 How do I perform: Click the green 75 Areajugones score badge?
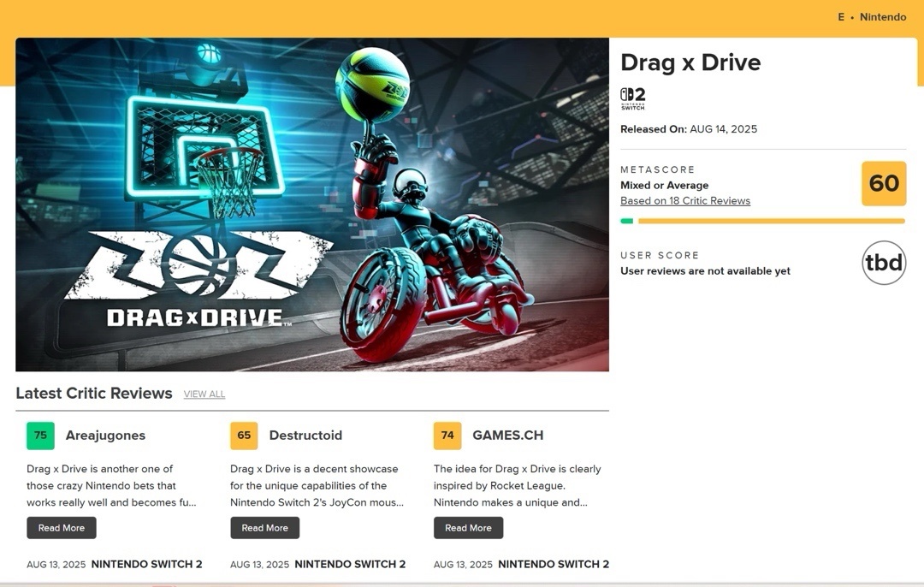pyautogui.click(x=41, y=436)
